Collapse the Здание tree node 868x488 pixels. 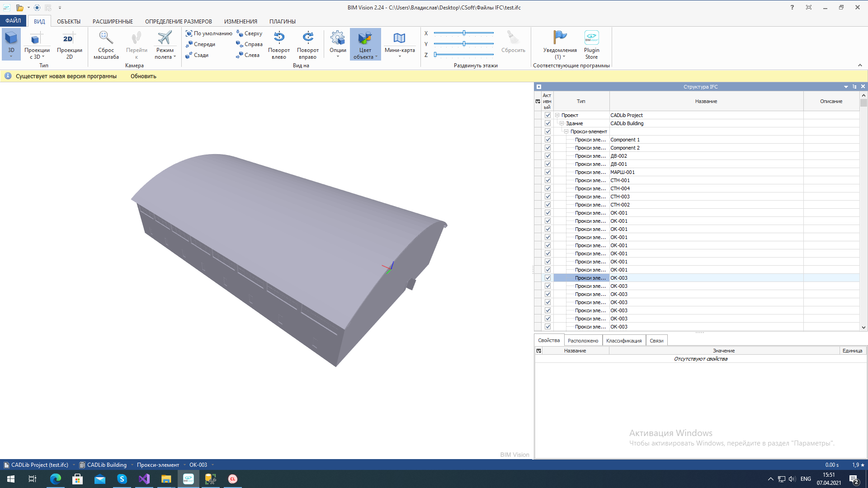[561, 123]
